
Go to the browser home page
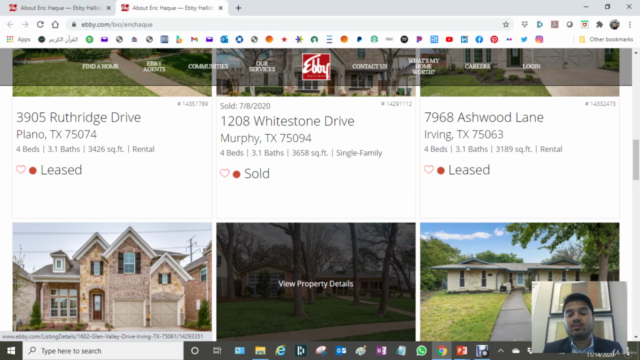(x=55, y=24)
